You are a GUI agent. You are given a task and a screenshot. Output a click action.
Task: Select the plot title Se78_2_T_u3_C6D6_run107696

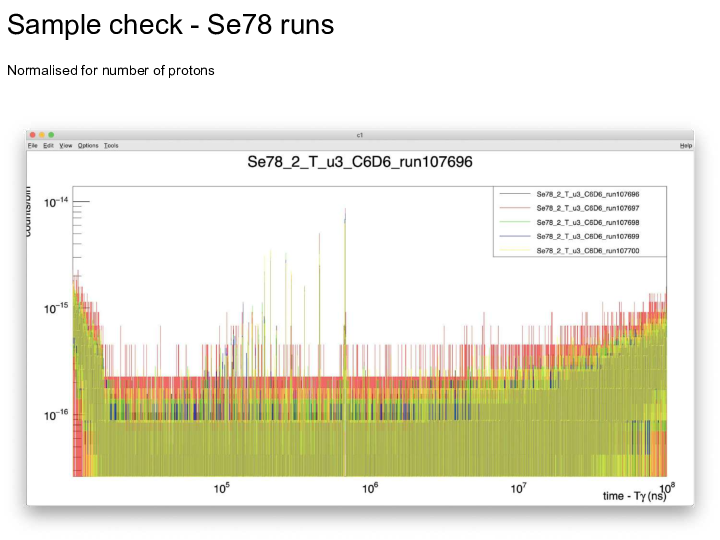pos(359,162)
